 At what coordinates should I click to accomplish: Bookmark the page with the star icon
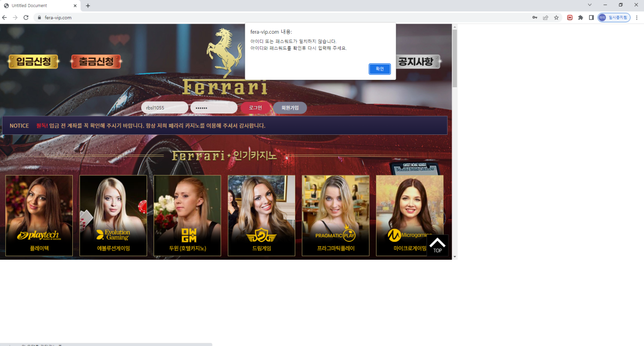tap(556, 17)
